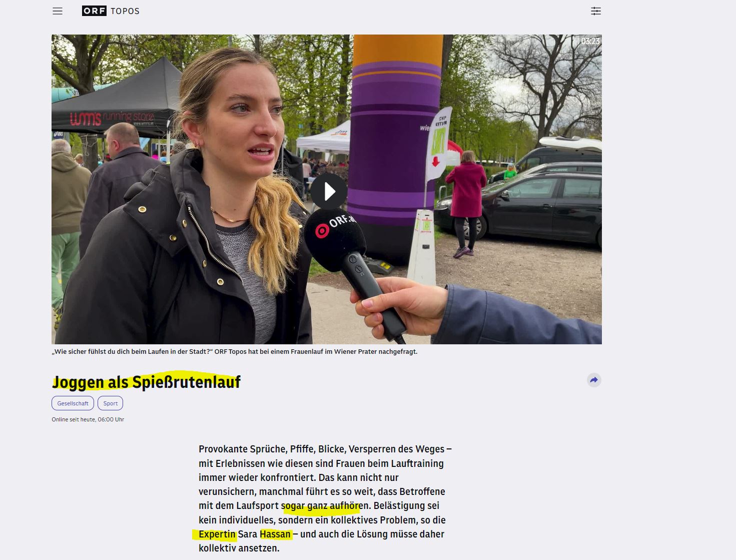
Task: Share the article via arrow icon
Action: (x=594, y=380)
